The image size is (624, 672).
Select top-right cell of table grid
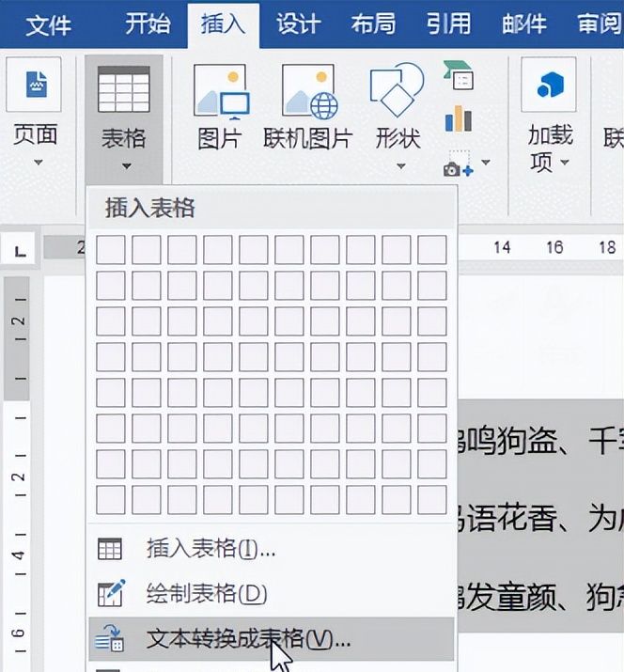coord(432,249)
